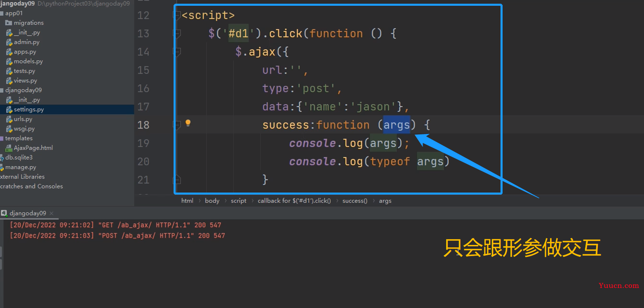Screen dimensions: 644x308
Task: Click the intention lightbulb icon on line 18
Action: [x=188, y=123]
